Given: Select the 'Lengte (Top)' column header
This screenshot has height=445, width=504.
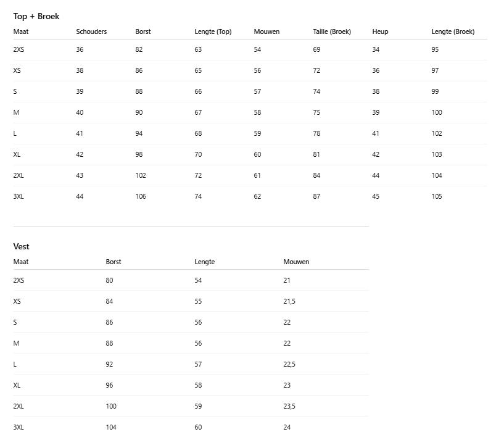Looking at the screenshot, I should click(213, 31).
